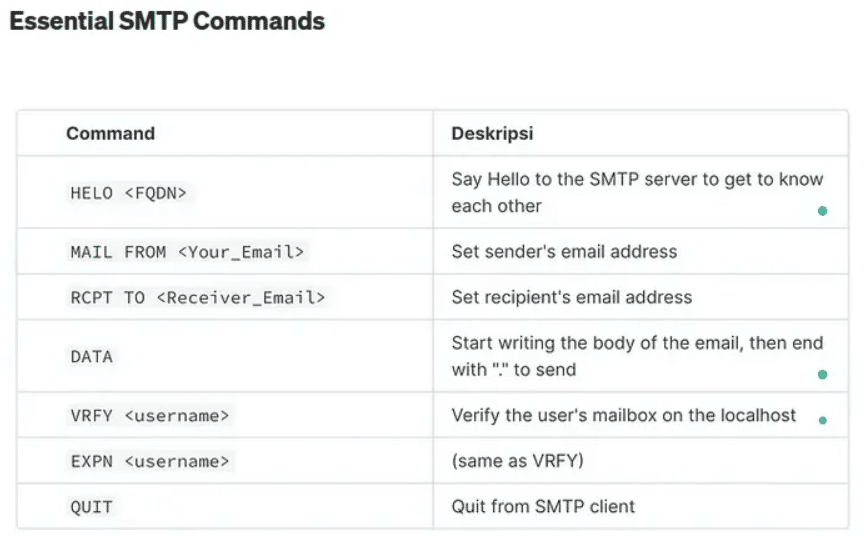864x536 pixels.
Task: Click the green dot after the VRFY description
Action: click(822, 420)
